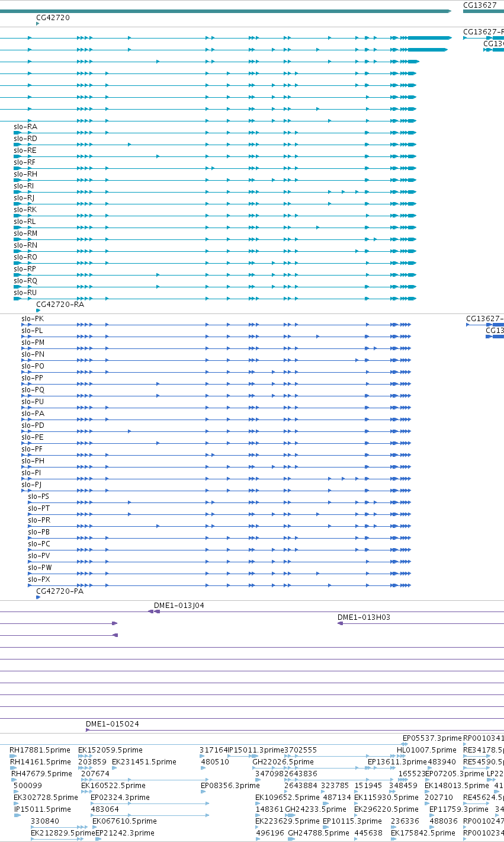
Task: Click the EK302728.5prime EST label
Action: pyautogui.click(x=46, y=798)
